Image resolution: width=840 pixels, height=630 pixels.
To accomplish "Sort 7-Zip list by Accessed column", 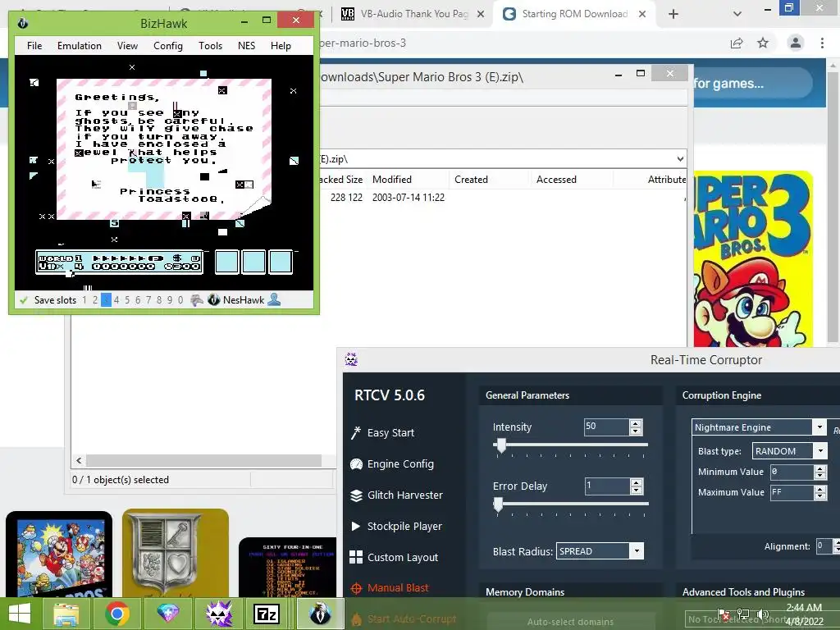I will (571, 180).
